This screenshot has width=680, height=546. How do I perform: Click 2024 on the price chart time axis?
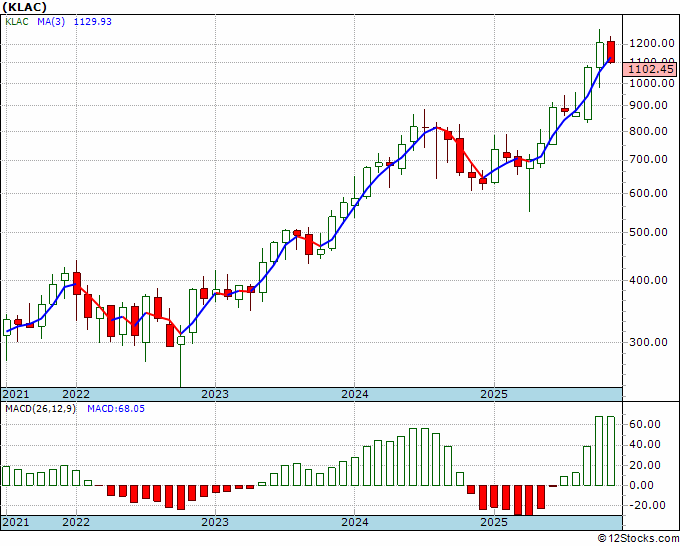point(355,394)
